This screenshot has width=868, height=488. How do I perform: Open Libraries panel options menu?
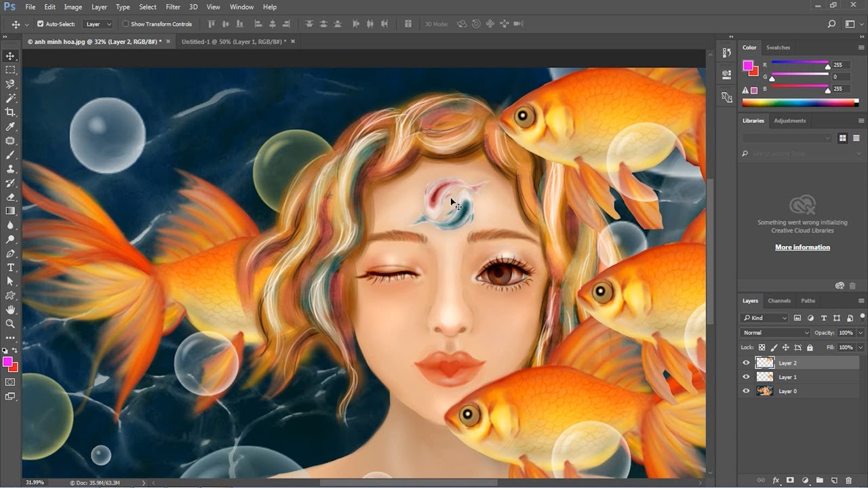click(x=861, y=121)
